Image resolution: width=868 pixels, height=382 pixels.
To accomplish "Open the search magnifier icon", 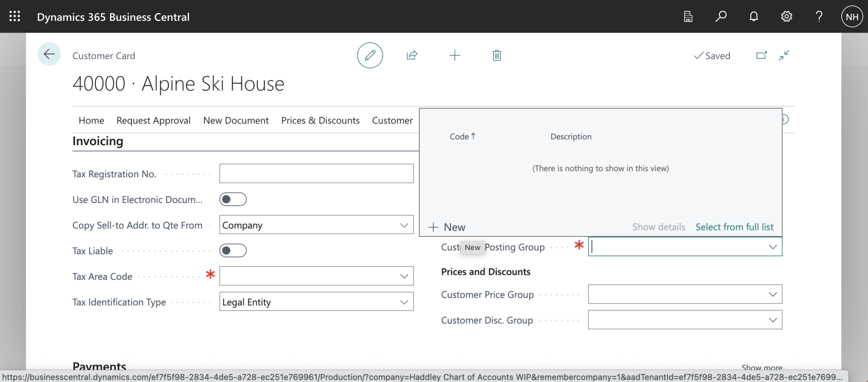I will 720,17.
